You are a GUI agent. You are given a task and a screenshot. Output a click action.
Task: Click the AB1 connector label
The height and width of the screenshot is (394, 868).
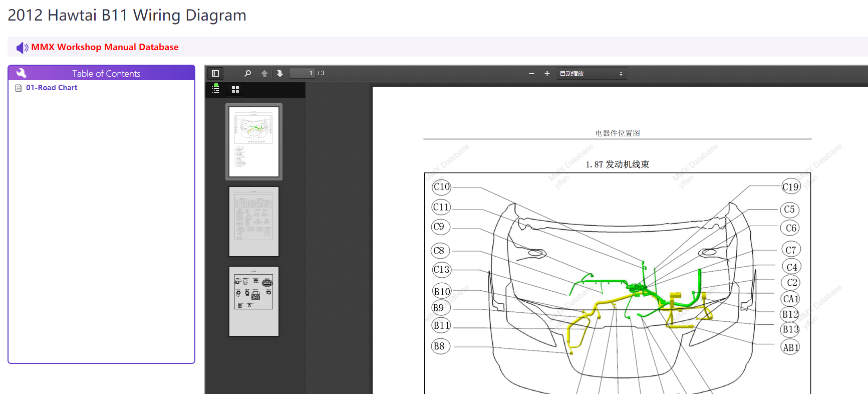click(790, 347)
